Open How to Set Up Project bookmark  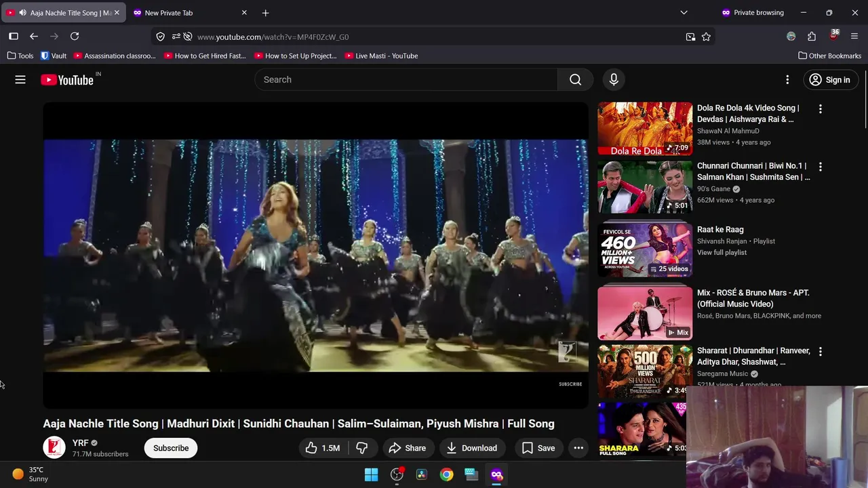[x=296, y=56]
